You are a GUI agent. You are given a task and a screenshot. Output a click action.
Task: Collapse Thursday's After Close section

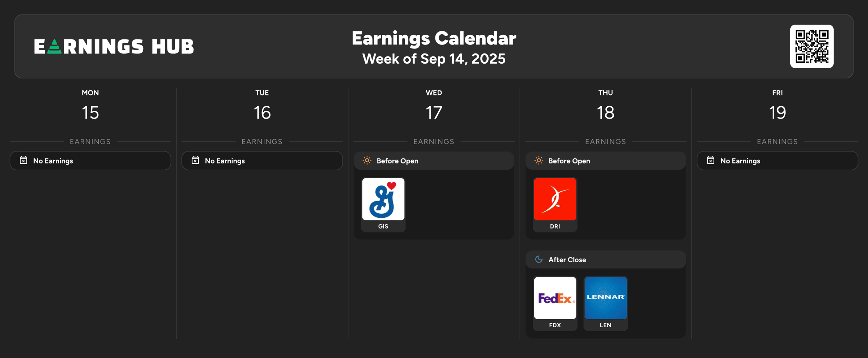605,259
